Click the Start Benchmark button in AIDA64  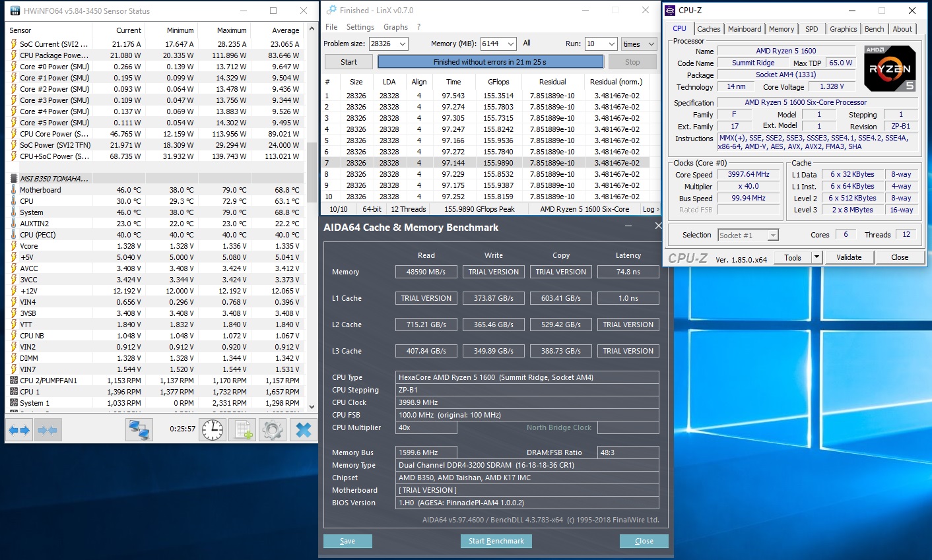496,541
